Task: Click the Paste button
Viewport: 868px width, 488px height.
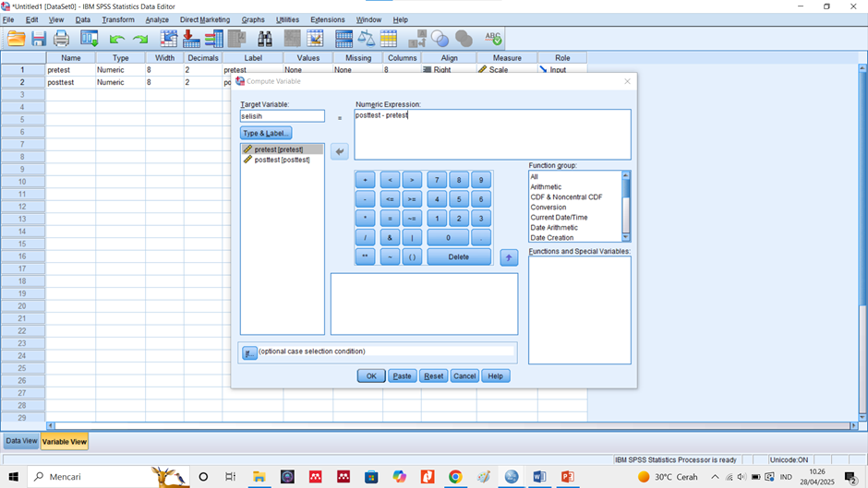Action: (x=402, y=376)
